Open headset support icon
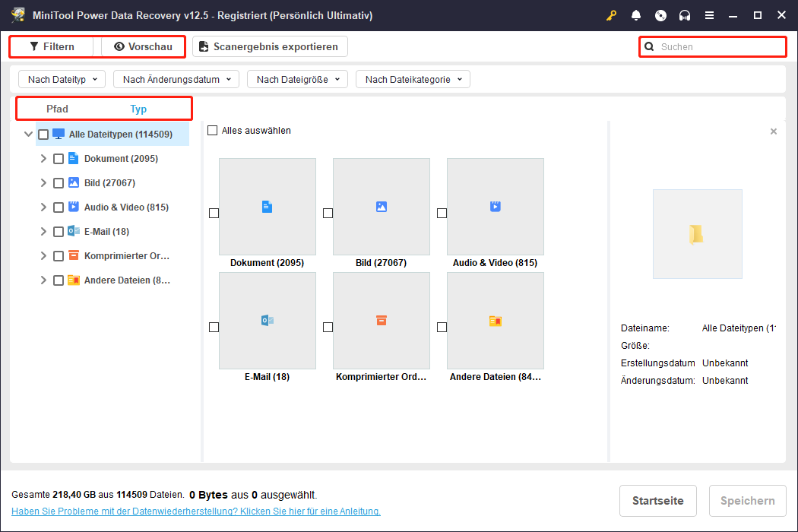798x532 pixels. coord(685,15)
